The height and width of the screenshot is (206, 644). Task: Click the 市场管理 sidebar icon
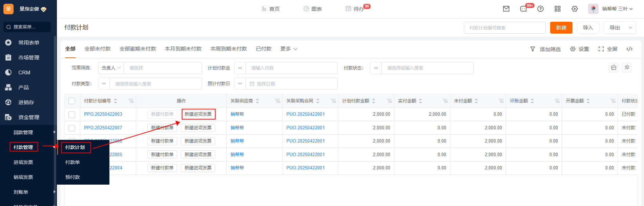(8, 57)
